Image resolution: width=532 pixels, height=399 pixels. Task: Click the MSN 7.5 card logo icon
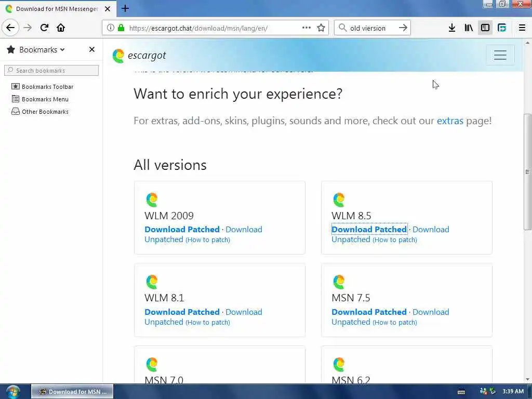339,282
